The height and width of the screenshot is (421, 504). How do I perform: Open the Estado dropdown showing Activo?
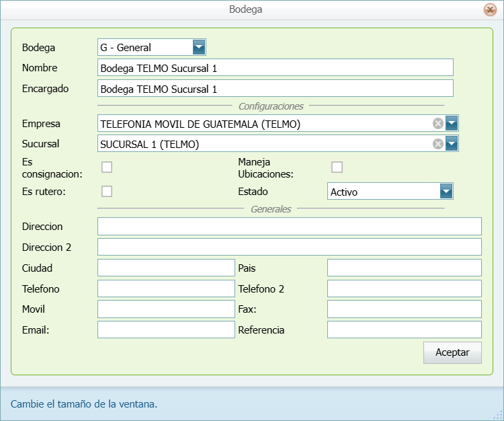(x=446, y=192)
